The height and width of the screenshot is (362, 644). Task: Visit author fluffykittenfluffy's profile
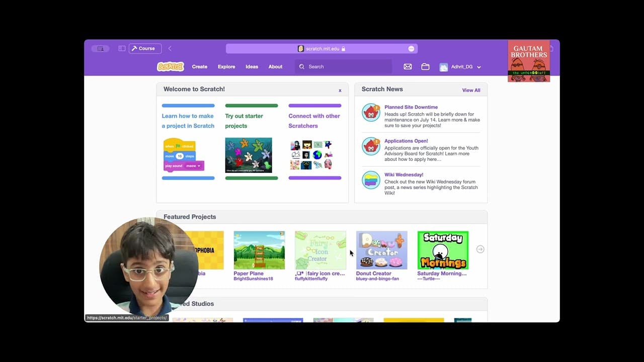coord(311,279)
